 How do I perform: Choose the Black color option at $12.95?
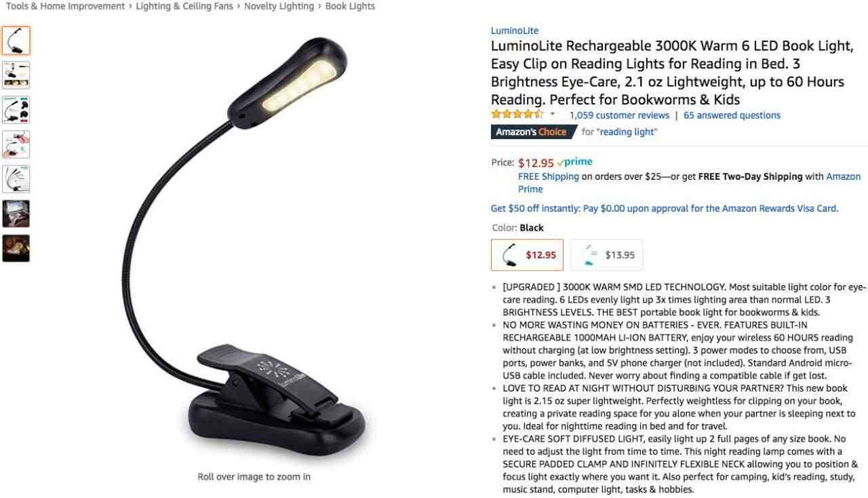pos(527,255)
